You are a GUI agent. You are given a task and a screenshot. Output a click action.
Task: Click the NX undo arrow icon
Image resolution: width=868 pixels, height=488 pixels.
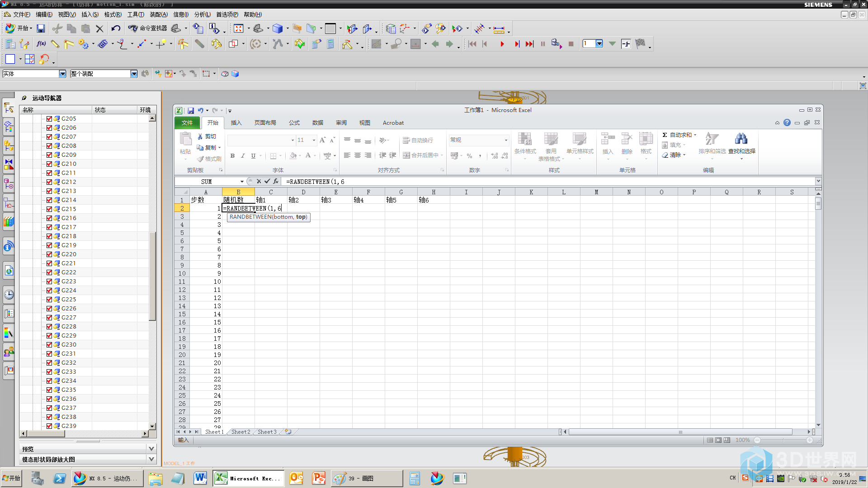pyautogui.click(x=116, y=29)
